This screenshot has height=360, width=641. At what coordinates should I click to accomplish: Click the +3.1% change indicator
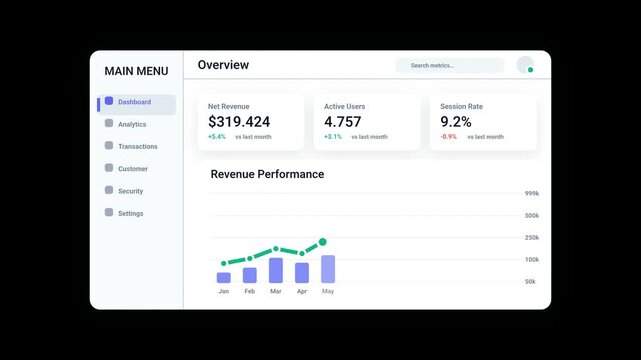[x=333, y=136]
